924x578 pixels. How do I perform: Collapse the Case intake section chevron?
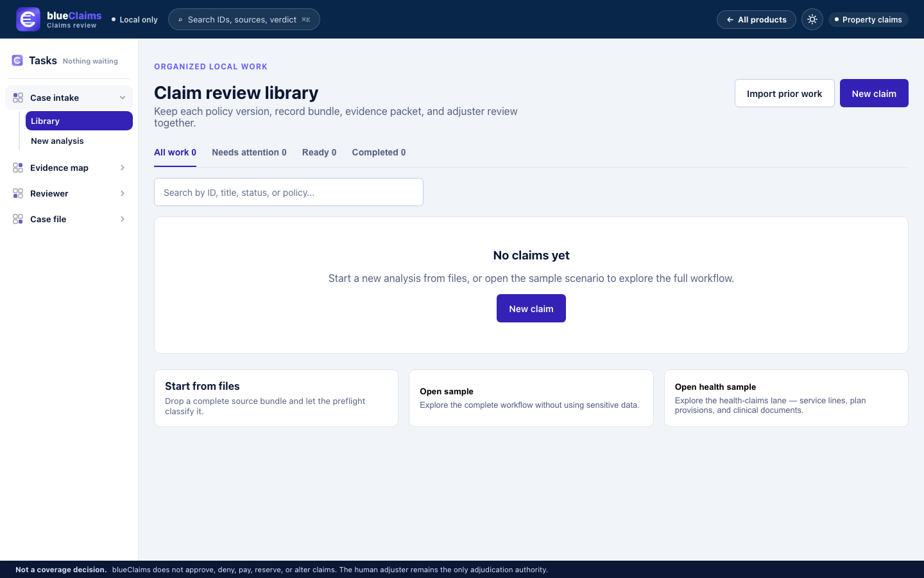123,98
